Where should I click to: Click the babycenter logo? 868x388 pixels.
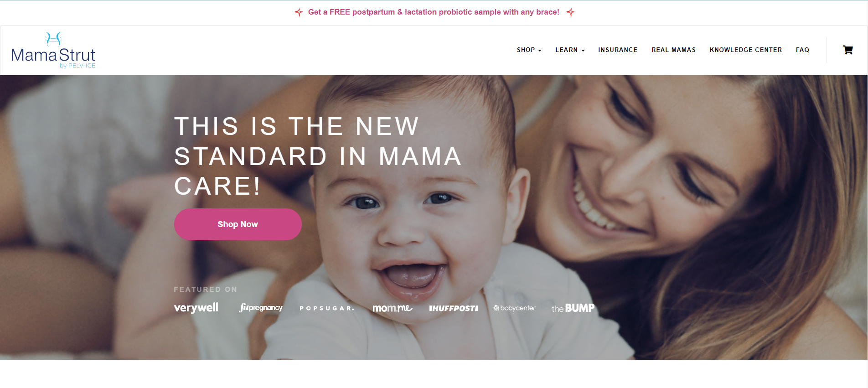click(x=515, y=308)
